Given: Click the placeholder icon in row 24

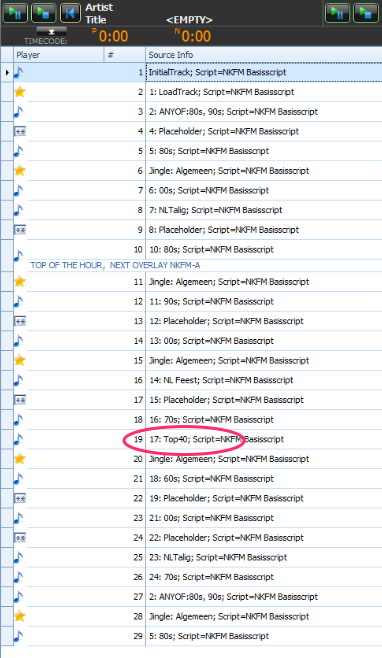Looking at the screenshot, I should click(x=20, y=538).
